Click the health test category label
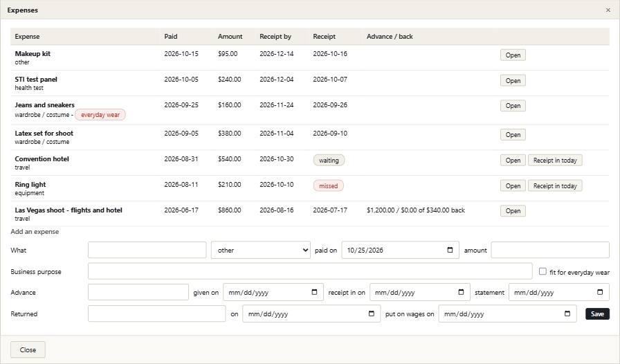This screenshot has height=364, width=620. 29,88
